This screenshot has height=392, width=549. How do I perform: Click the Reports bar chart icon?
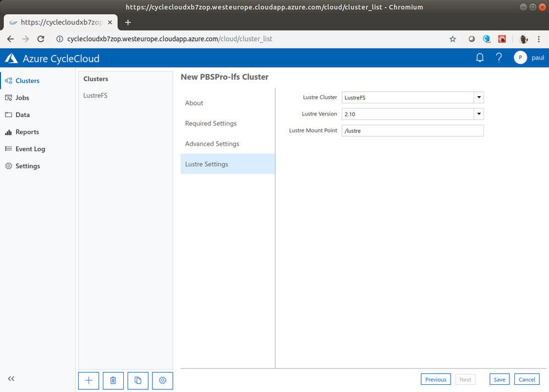[8, 132]
